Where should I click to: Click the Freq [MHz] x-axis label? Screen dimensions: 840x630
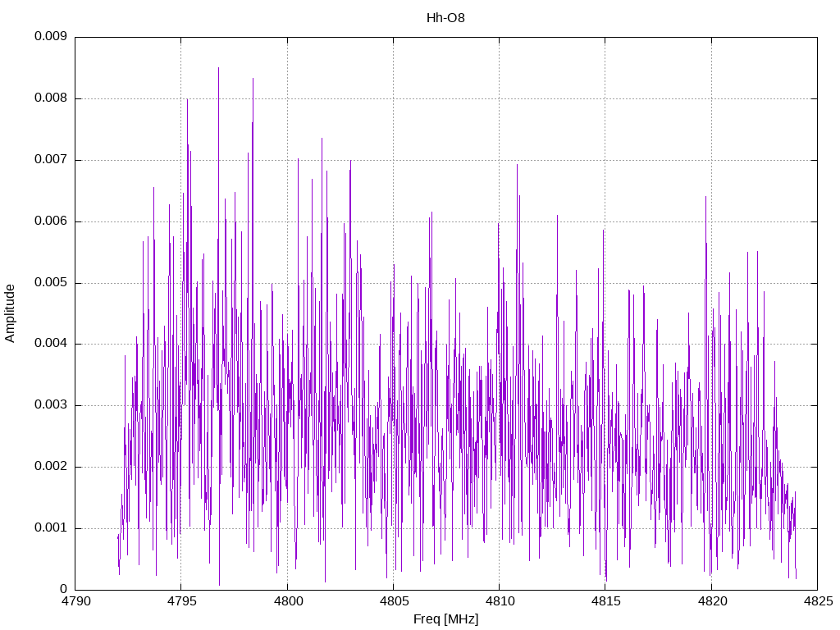(445, 619)
